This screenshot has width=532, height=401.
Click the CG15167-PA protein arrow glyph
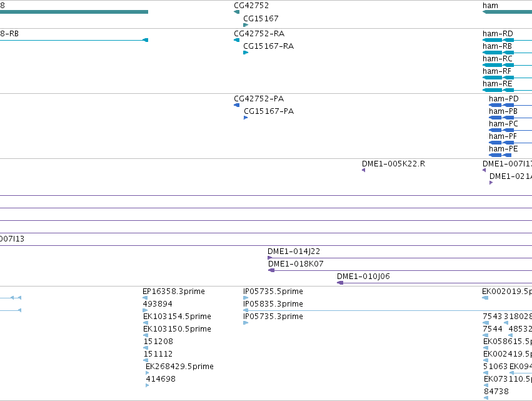pos(246,118)
